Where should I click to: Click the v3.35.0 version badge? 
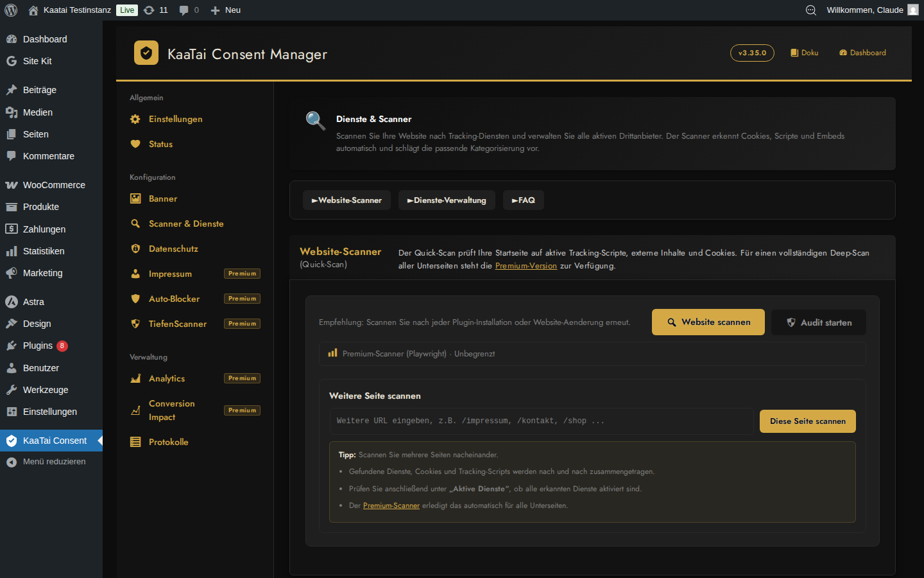coord(752,53)
